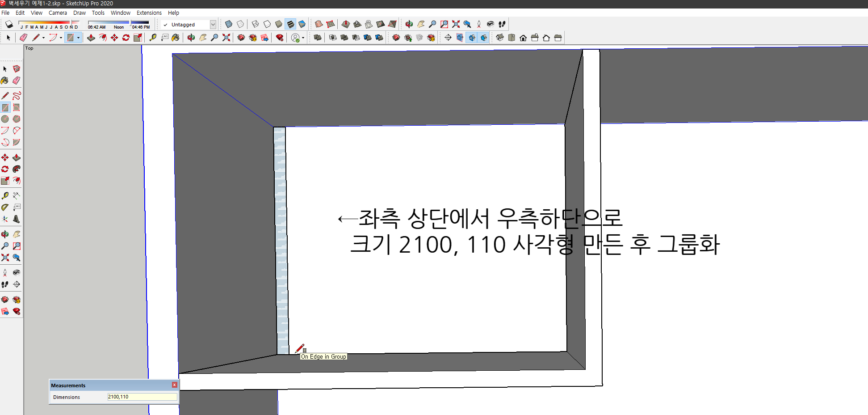Click the sign-in account button
The image size is (868, 415).
pos(296,38)
